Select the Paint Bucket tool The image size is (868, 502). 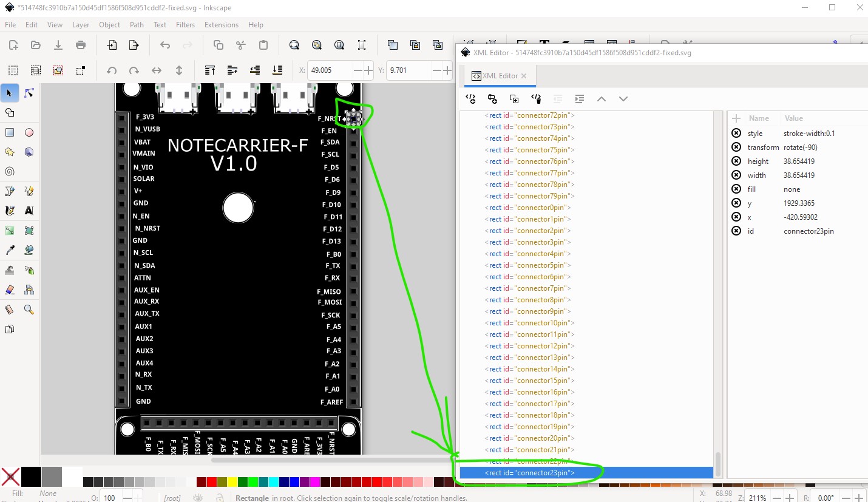(29, 250)
